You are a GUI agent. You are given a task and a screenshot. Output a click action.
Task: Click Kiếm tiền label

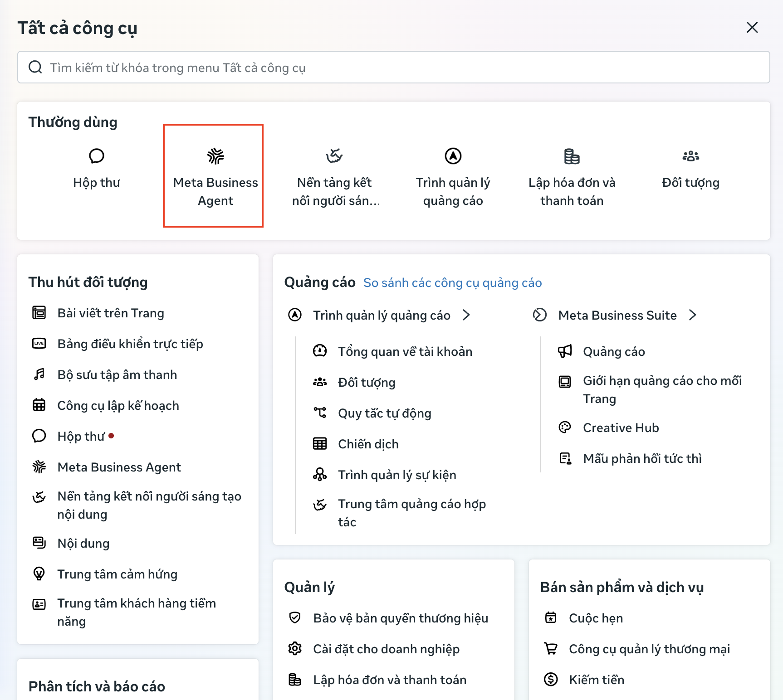(597, 680)
